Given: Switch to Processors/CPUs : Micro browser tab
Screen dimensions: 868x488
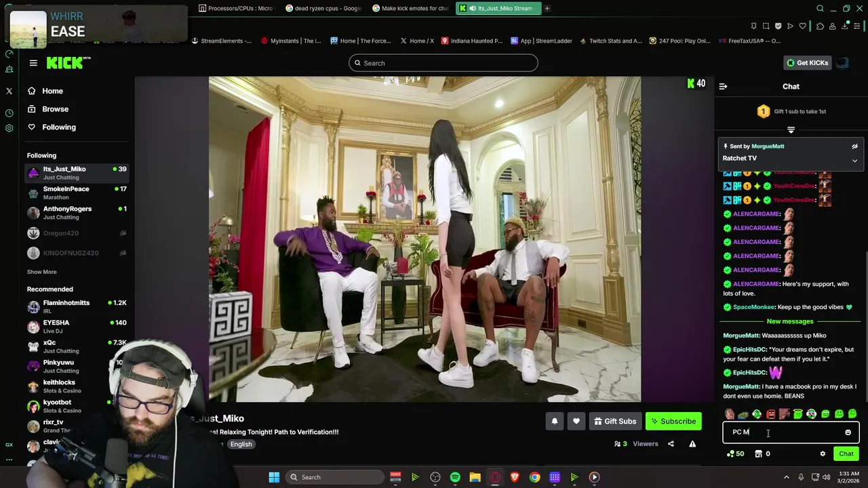Looking at the screenshot, I should (x=235, y=8).
